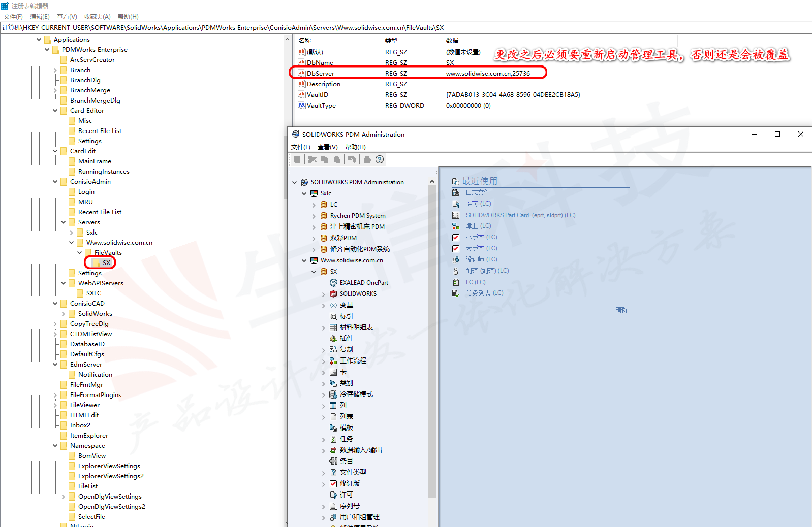Open the PDM Administration 帮助(H) menu
This screenshot has height=527, width=812.
point(355,147)
